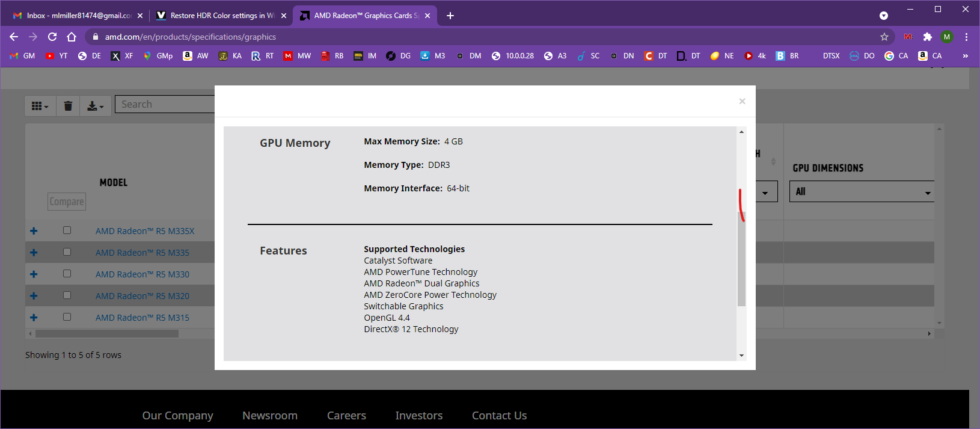Open the green M profile avatar

point(947,37)
